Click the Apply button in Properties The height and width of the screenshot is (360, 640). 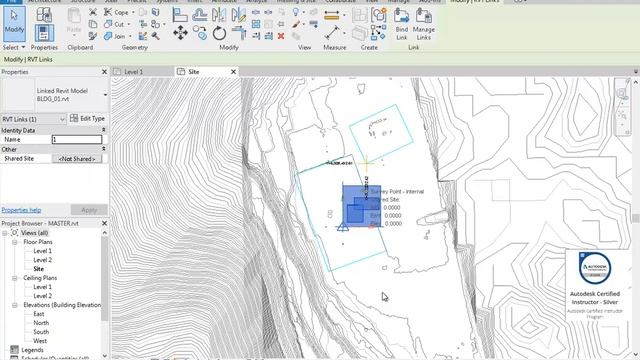click(x=89, y=210)
